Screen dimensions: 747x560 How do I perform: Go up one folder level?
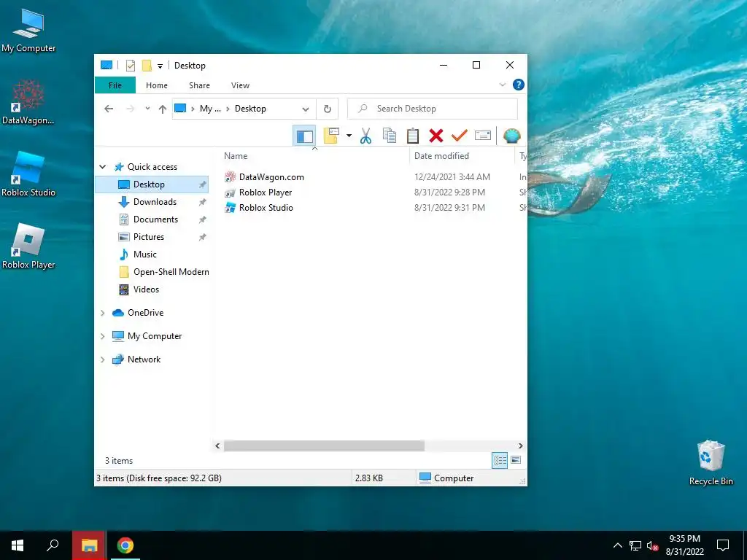tap(163, 109)
